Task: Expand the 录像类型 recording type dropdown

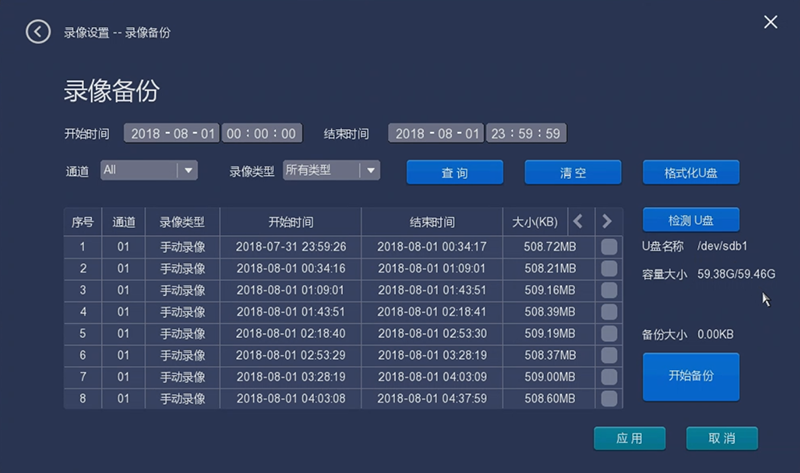Action: [x=370, y=170]
